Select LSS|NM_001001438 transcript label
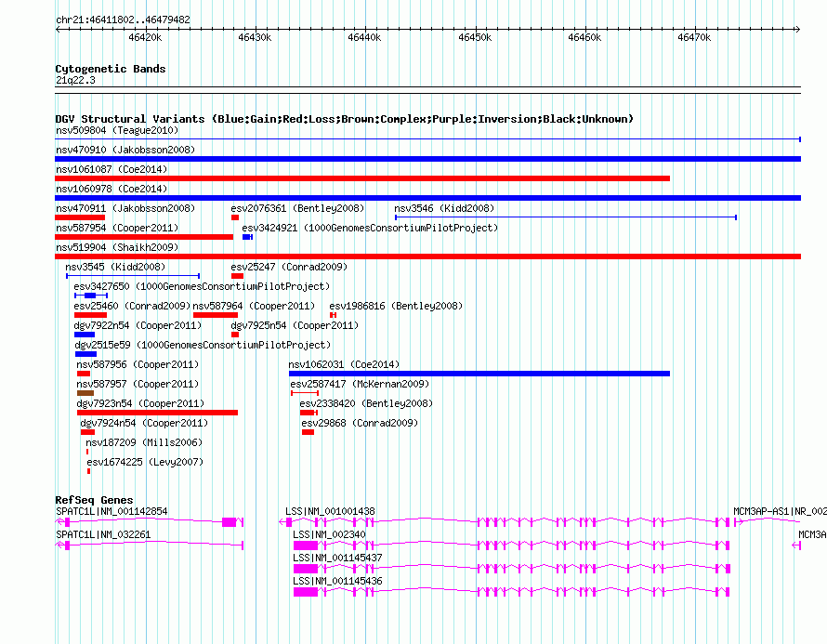 pyautogui.click(x=330, y=512)
